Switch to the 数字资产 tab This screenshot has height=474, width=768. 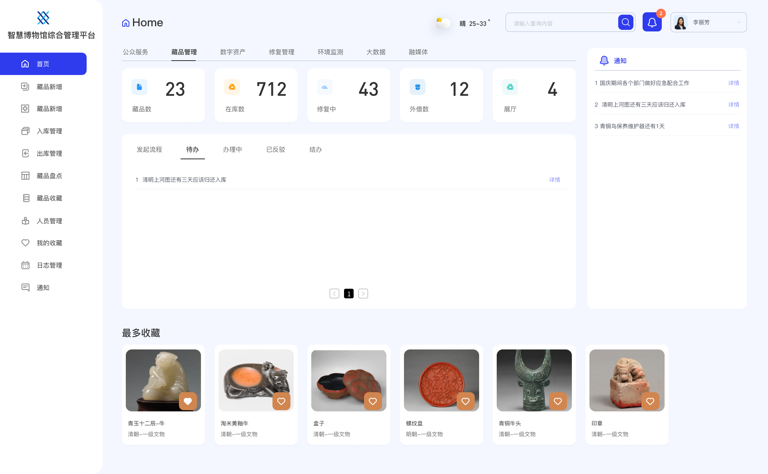[x=232, y=52]
